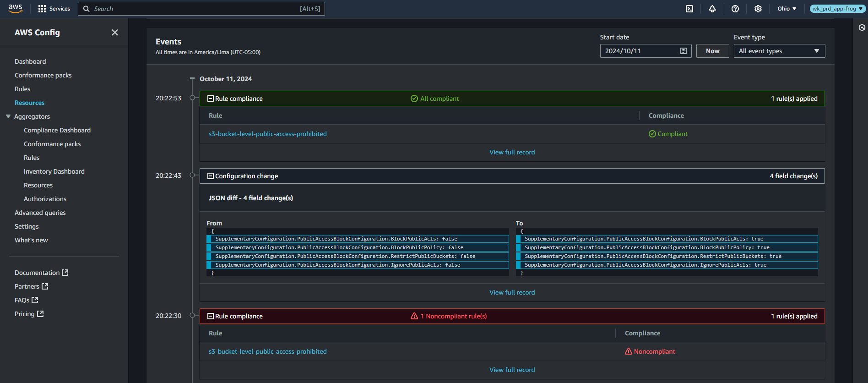Image resolution: width=868 pixels, height=383 pixels.
Task: Click the calendar icon in Start date
Action: tap(684, 51)
